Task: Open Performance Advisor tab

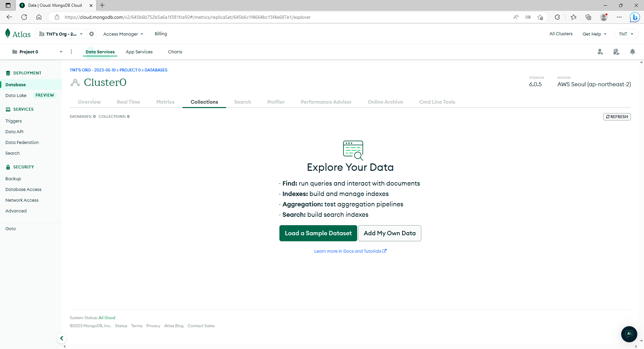Action: pos(326,102)
